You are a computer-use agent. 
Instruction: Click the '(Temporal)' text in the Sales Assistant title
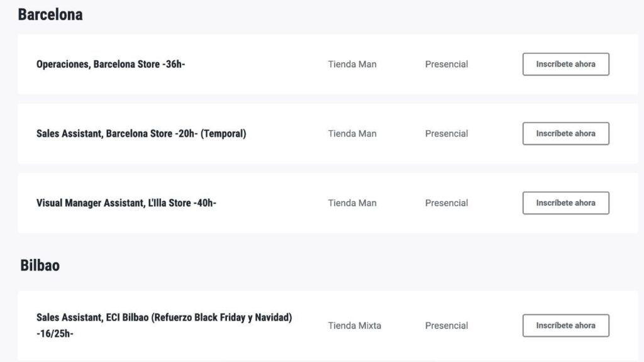point(223,133)
